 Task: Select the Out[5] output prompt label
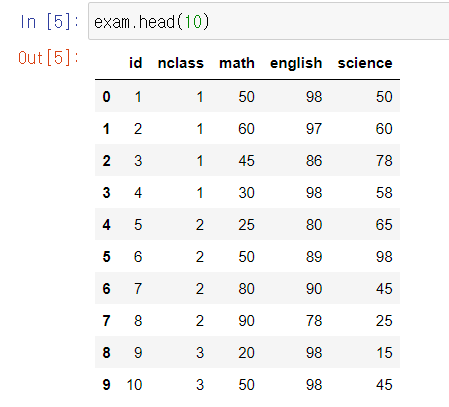pos(48,58)
